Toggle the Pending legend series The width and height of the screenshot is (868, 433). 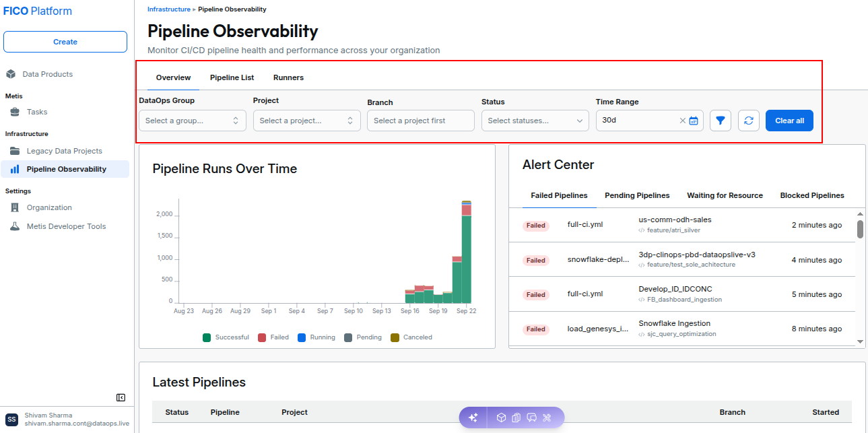(x=362, y=337)
